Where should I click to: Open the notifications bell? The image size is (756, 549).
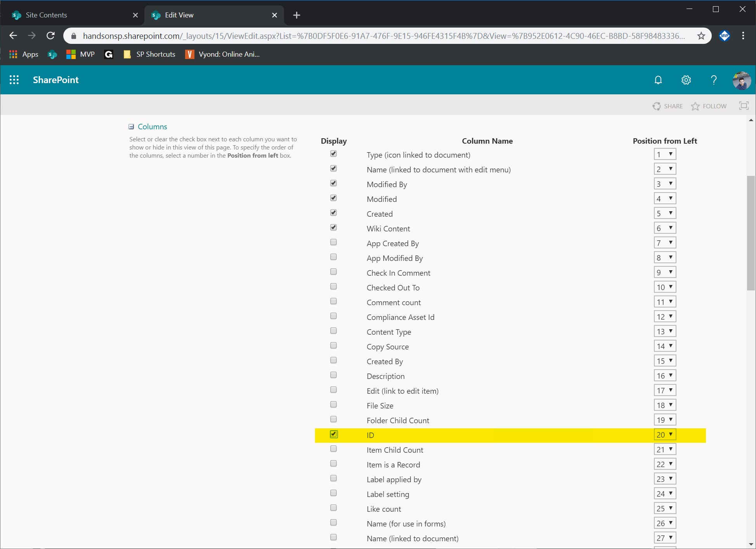point(658,80)
